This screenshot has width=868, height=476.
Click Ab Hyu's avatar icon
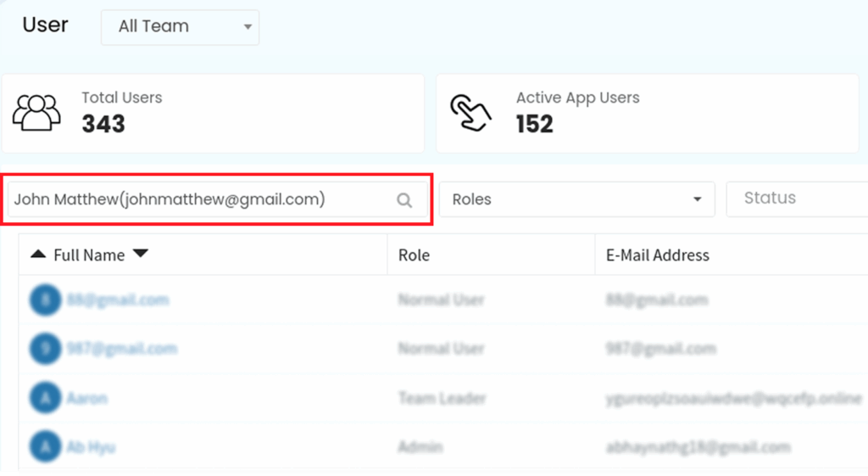(45, 446)
